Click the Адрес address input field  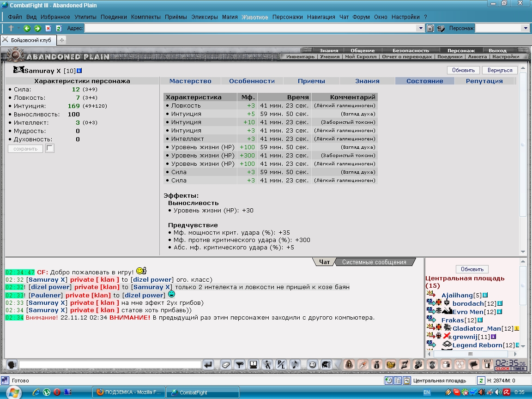click(x=251, y=28)
